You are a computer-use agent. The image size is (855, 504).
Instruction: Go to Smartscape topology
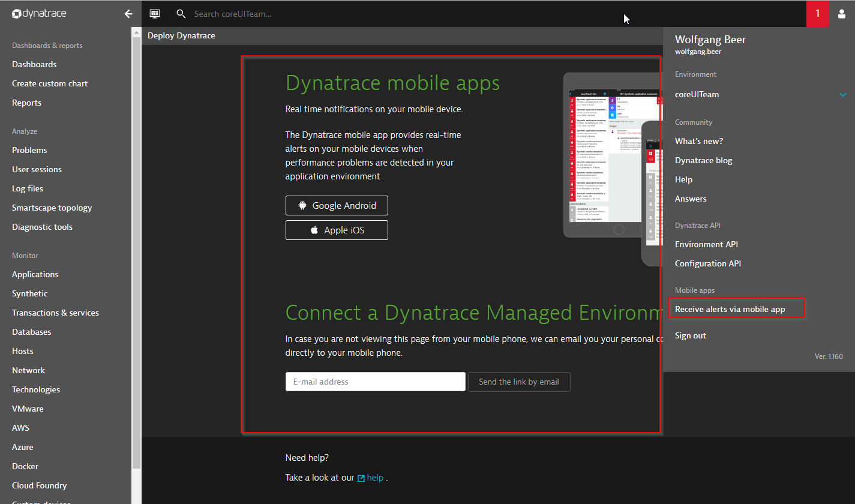(52, 208)
